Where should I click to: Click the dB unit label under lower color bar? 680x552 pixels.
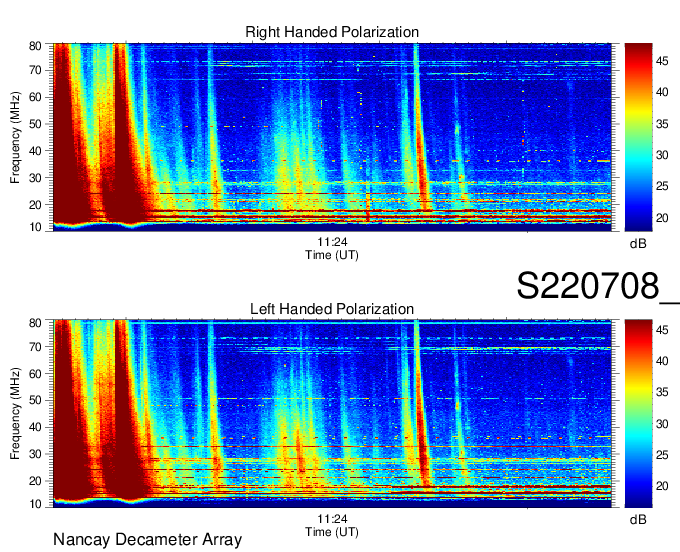(x=638, y=519)
